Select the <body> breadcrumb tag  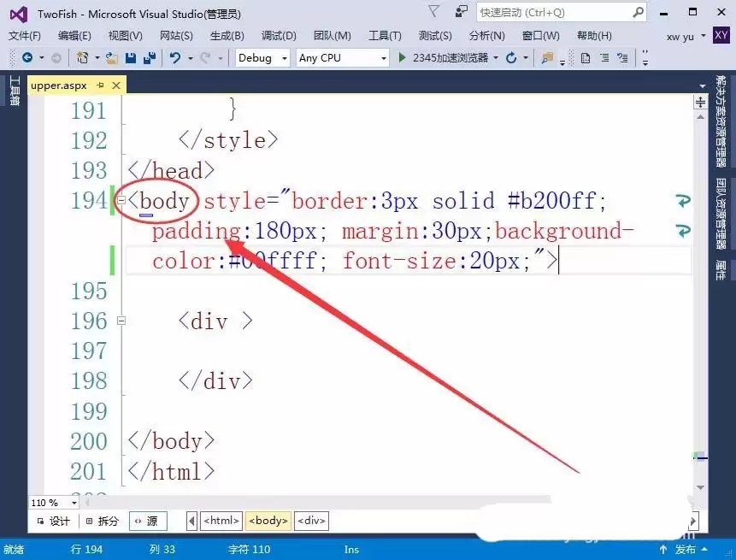(x=268, y=520)
